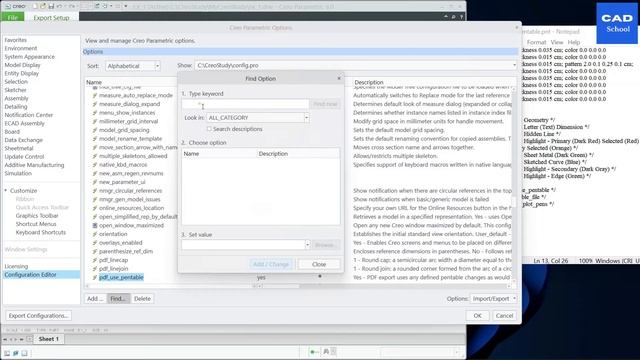Open View menu in Notepad window
This screenshot has width=640, height=360.
coord(557,42)
